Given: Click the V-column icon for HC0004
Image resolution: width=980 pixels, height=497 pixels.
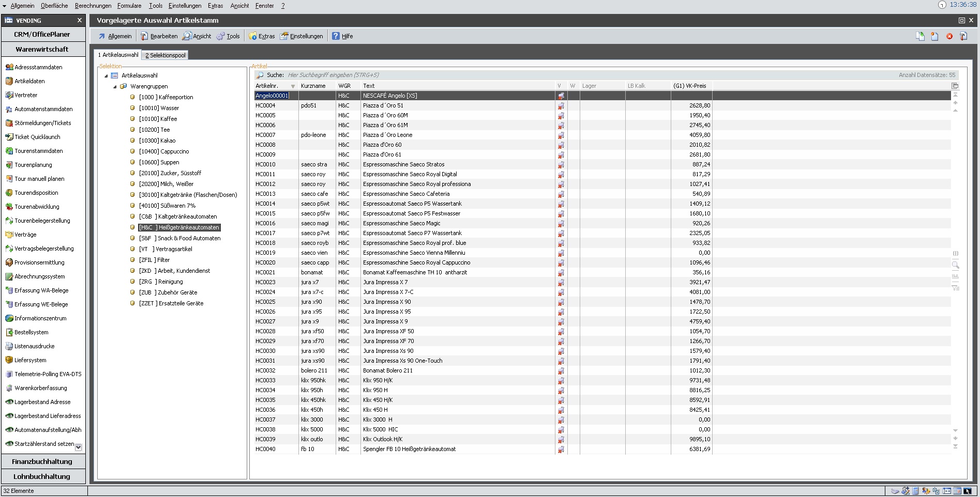Looking at the screenshot, I should [561, 105].
